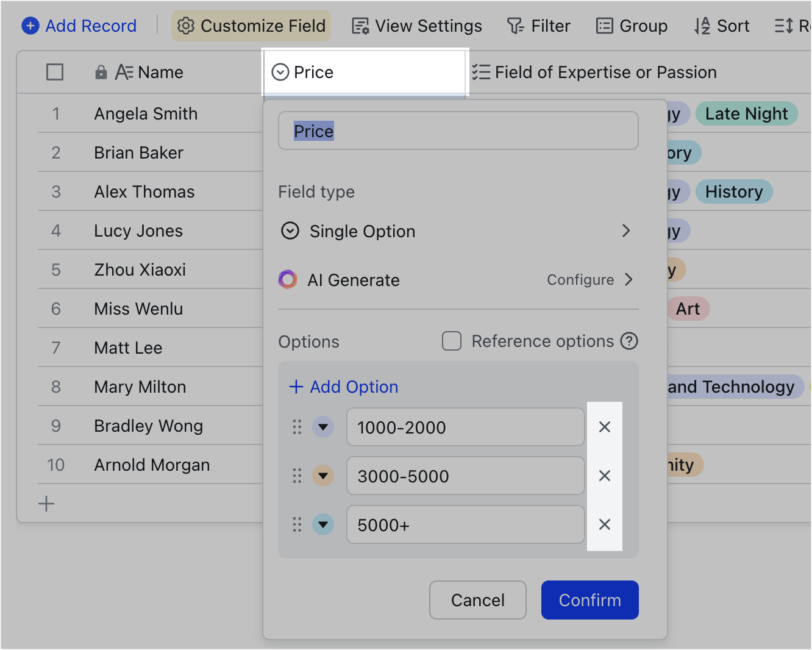The image size is (812, 650).
Task: Grab the drag handle beside 1000-2000 option
Action: point(297,427)
